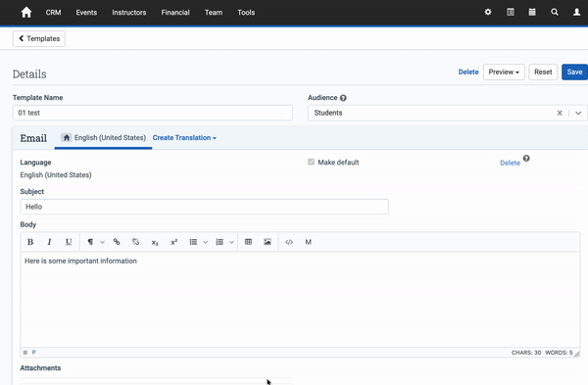Image resolution: width=588 pixels, height=385 pixels.
Task: Apply superscript formatting
Action: tap(174, 242)
